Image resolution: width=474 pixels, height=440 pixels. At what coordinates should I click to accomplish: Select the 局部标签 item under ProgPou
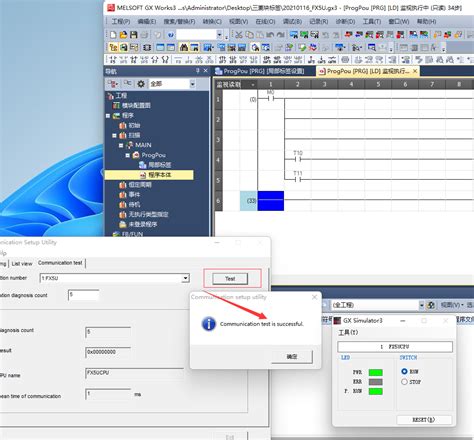tap(155, 165)
